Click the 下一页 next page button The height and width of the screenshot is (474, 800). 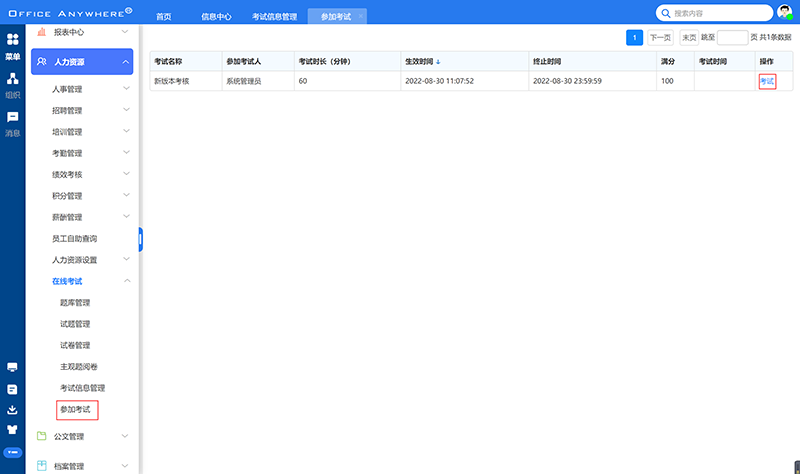tap(659, 37)
